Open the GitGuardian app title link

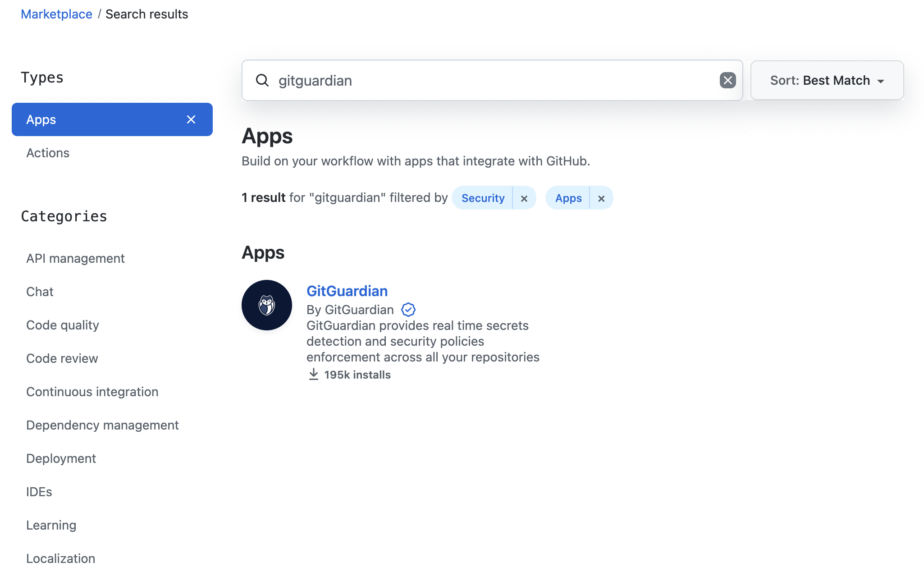pos(347,291)
